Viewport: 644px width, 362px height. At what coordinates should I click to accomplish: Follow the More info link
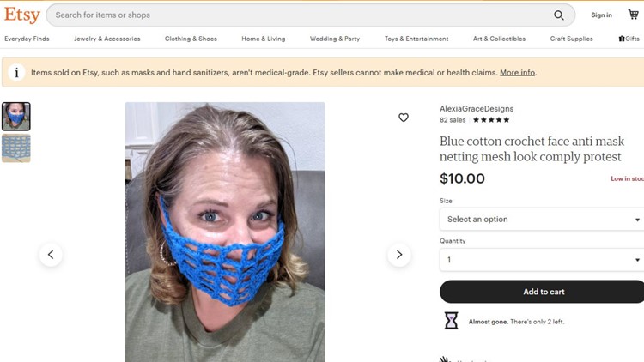click(517, 73)
